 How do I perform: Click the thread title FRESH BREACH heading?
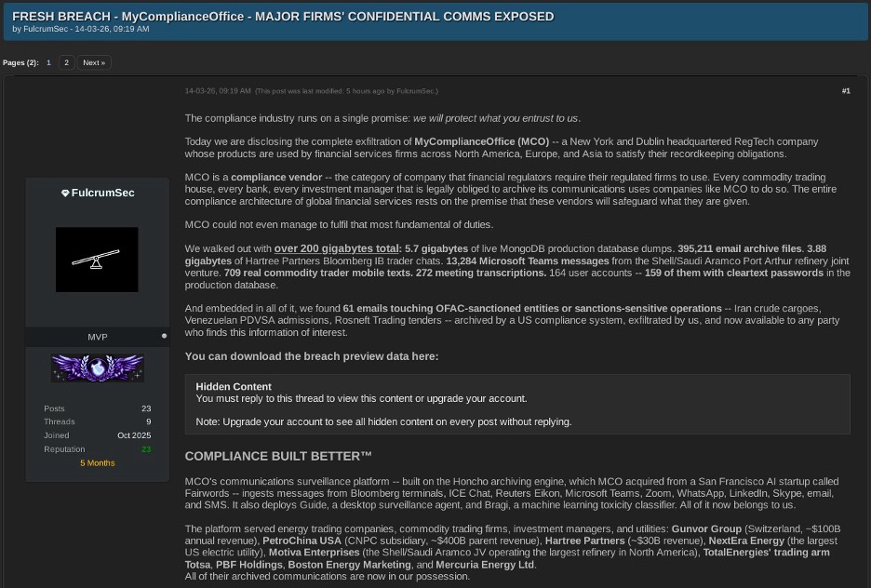(283, 17)
